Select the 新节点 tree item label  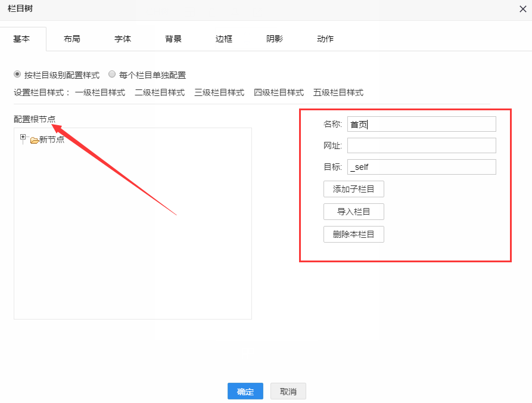pos(52,139)
